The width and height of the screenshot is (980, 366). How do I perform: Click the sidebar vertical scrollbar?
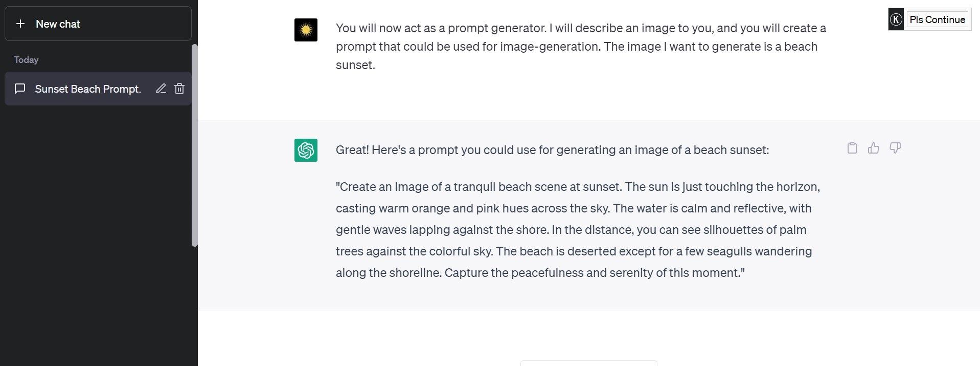click(x=194, y=145)
